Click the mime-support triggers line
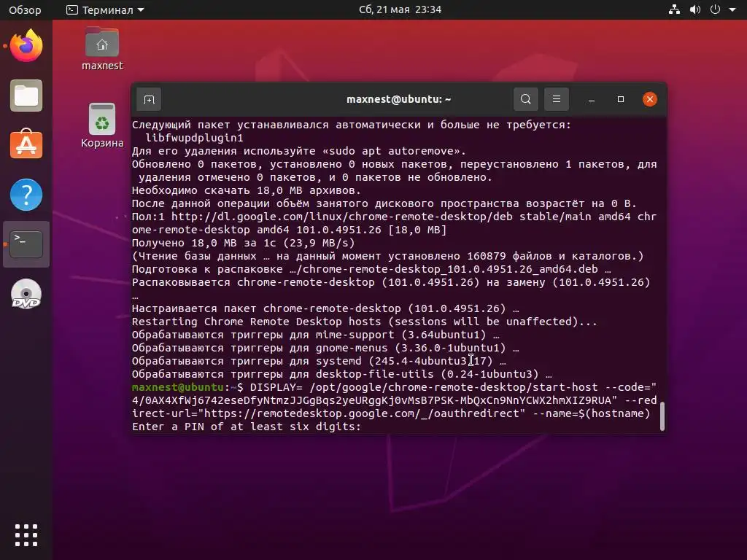The image size is (747, 560). click(316, 335)
